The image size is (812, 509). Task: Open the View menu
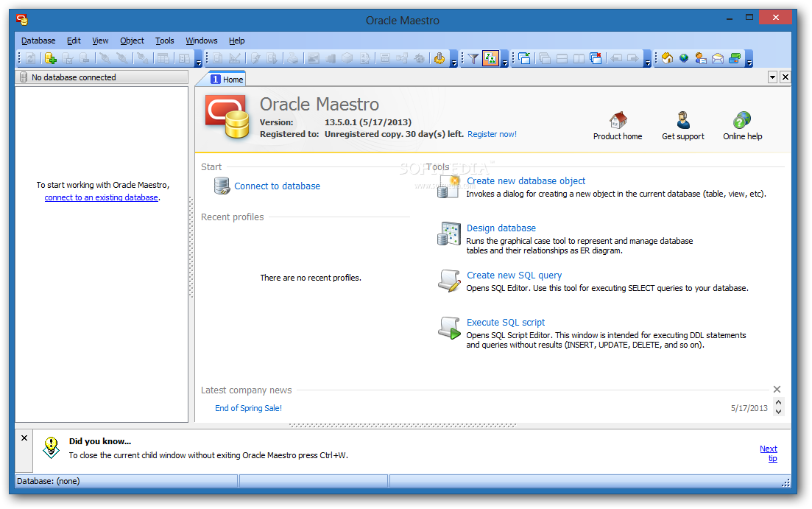pyautogui.click(x=100, y=41)
